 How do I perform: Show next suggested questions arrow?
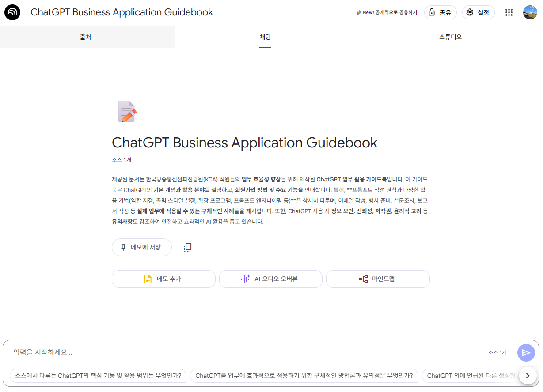click(528, 376)
